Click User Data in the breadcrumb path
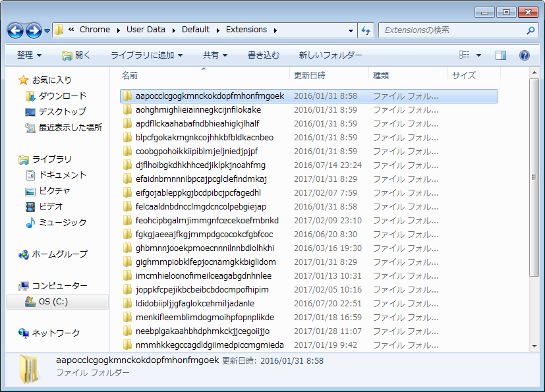This screenshot has width=545, height=392. [x=146, y=30]
